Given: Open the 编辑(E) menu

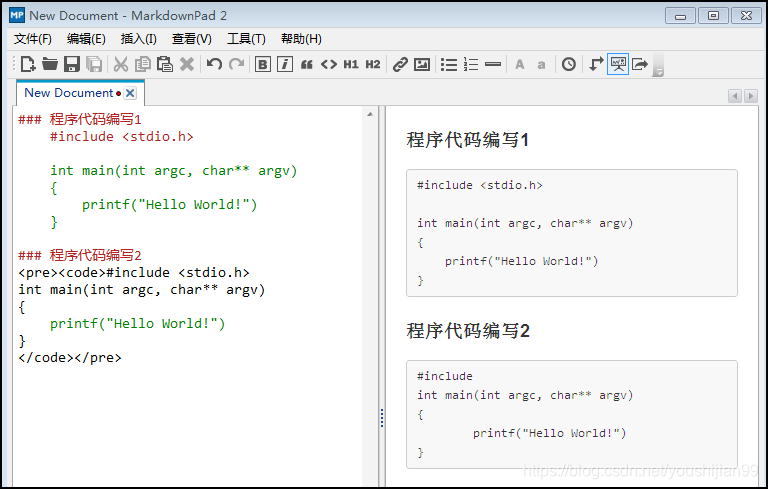Looking at the screenshot, I should click(x=86, y=39).
